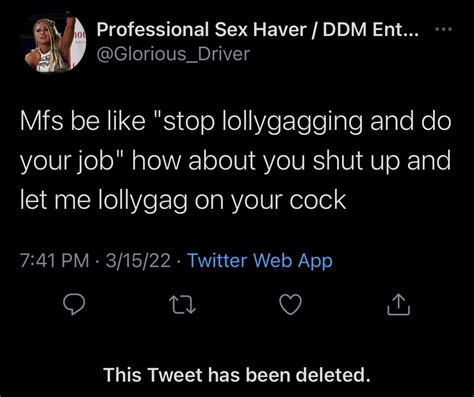Click the truncated DDM Ent... portion of the name
Image resolution: width=474 pixels, height=397 pixels.
[x=371, y=29]
